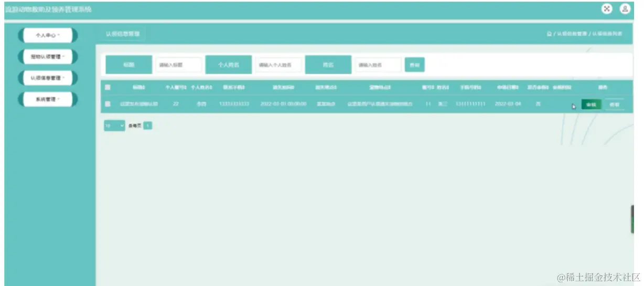Go to page 1 in pagination
644x286 pixels.
coord(148,126)
